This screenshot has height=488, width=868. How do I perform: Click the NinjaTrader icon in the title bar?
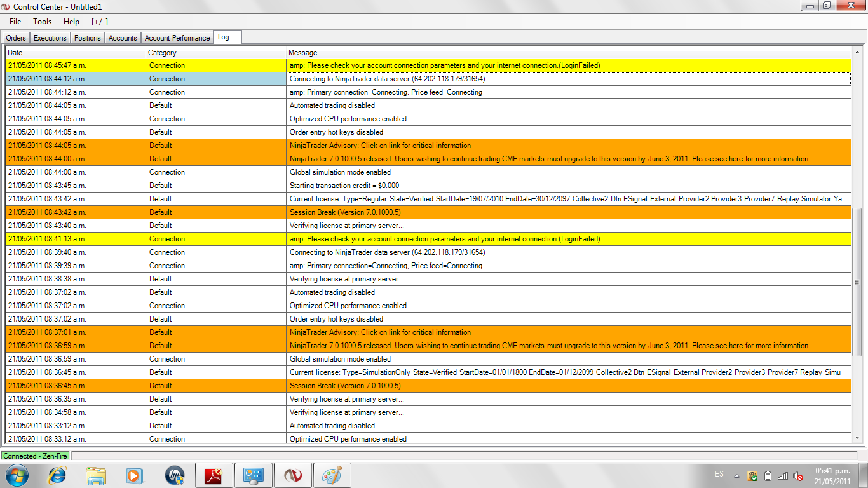[6, 6]
